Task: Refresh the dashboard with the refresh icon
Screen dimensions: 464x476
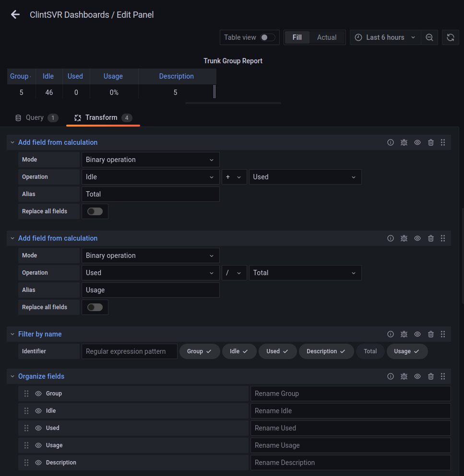Action: pyautogui.click(x=450, y=37)
